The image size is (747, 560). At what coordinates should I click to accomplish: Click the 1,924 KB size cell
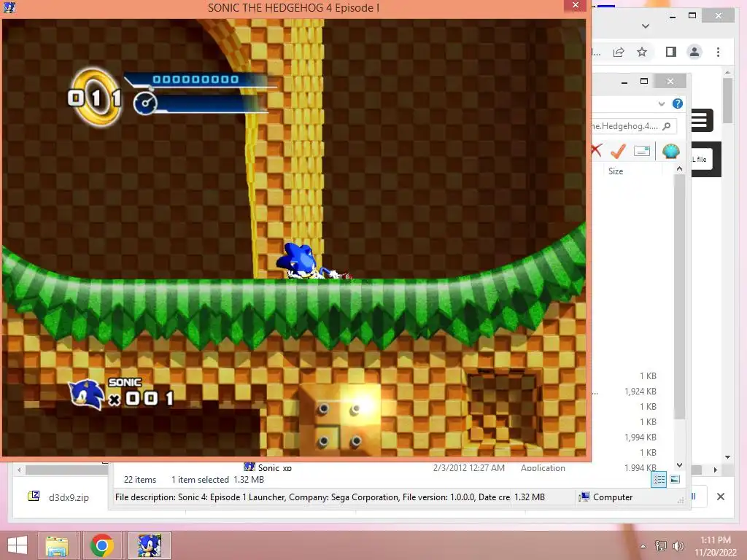click(x=640, y=392)
